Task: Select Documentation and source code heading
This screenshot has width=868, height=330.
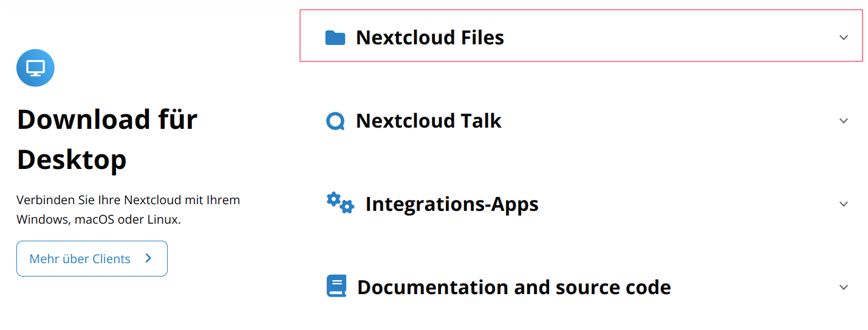Action: (x=514, y=287)
